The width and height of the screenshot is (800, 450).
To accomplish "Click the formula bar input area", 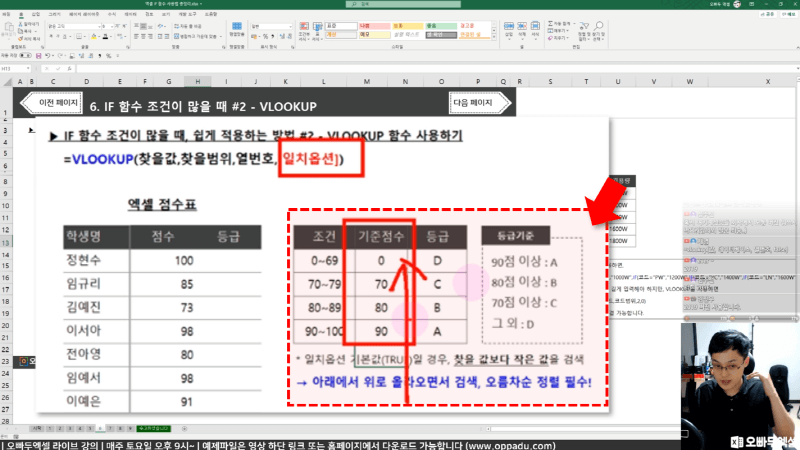I will coord(436,68).
